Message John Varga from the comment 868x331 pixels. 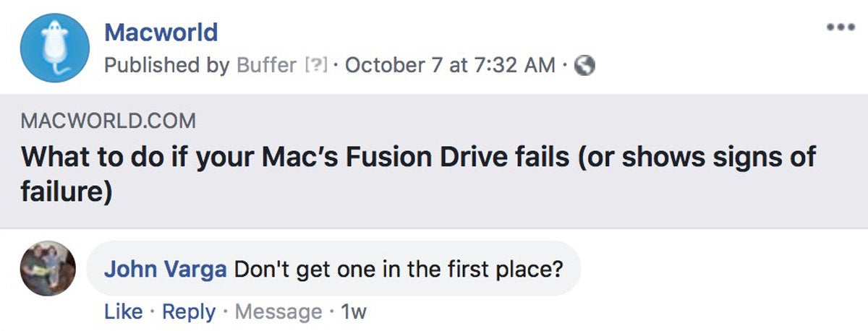[x=278, y=311]
